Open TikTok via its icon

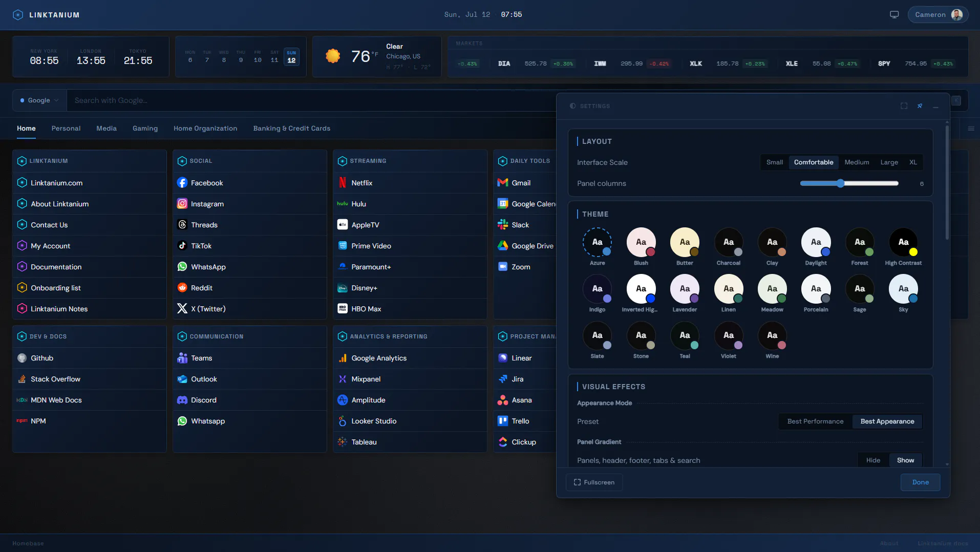coord(182,246)
